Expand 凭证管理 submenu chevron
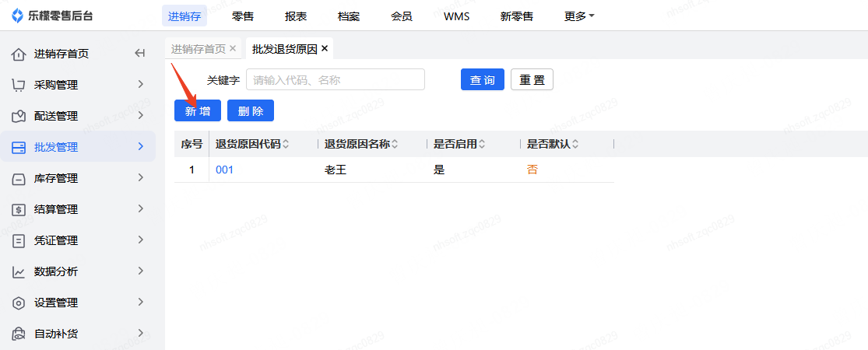The width and height of the screenshot is (868, 350). 141,240
